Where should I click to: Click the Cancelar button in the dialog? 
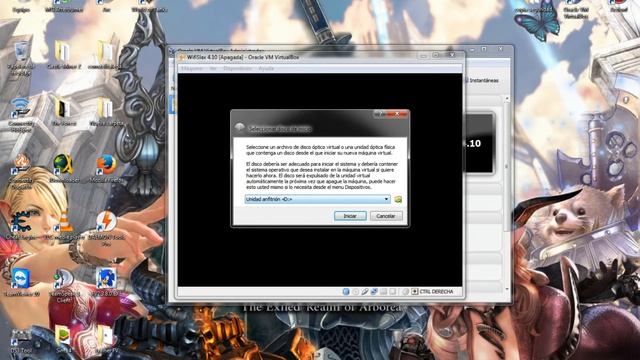386,216
